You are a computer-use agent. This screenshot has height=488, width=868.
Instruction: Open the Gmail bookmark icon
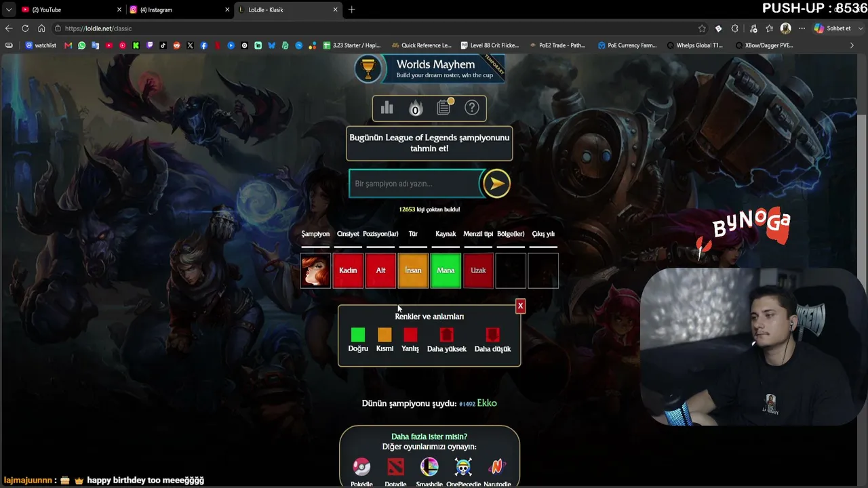coord(68,45)
